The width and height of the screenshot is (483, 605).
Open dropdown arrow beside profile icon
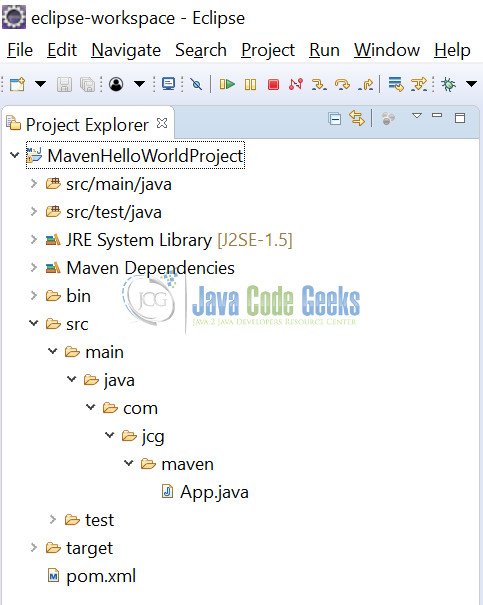tap(139, 83)
